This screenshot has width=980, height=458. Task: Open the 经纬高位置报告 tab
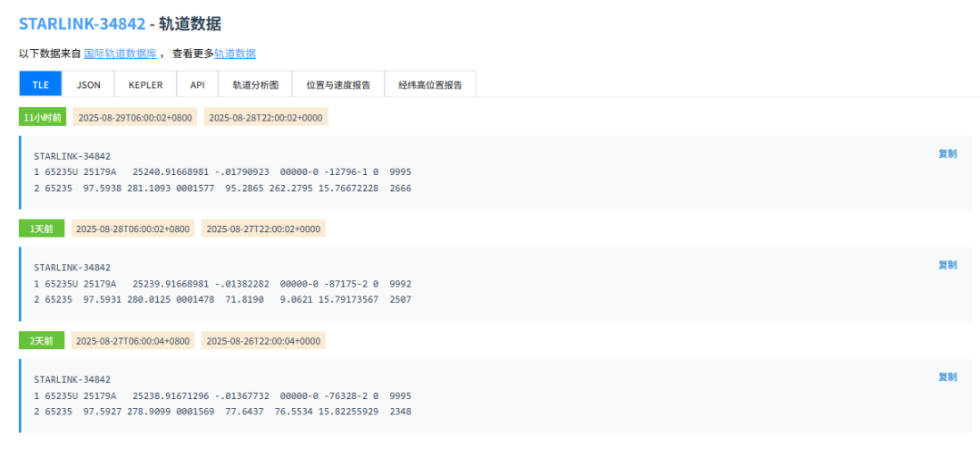pyautogui.click(x=430, y=84)
